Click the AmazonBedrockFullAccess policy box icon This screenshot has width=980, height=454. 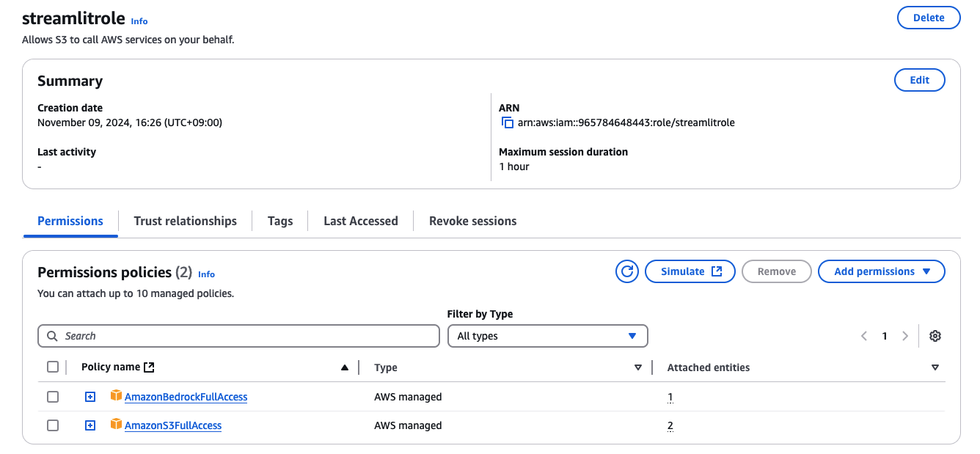(x=116, y=396)
